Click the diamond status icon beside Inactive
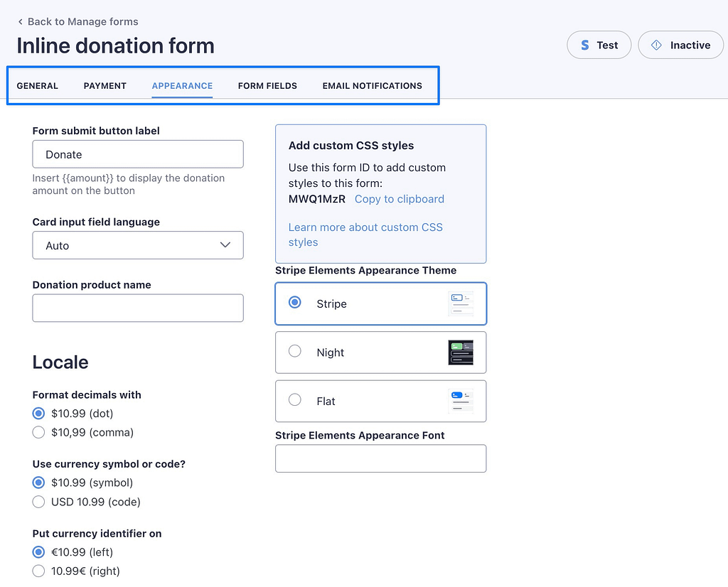Screen dimensions: 728x587 tap(656, 45)
